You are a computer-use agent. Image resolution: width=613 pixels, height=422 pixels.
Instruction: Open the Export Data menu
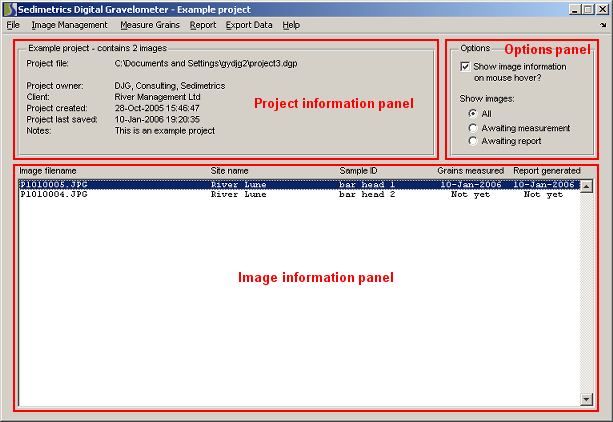tap(249, 25)
